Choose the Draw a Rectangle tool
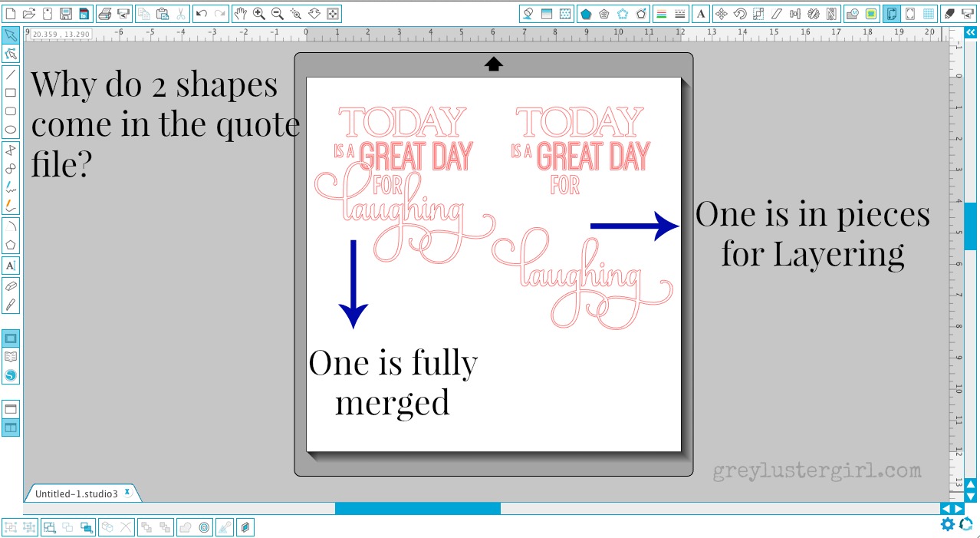 coord(11,93)
